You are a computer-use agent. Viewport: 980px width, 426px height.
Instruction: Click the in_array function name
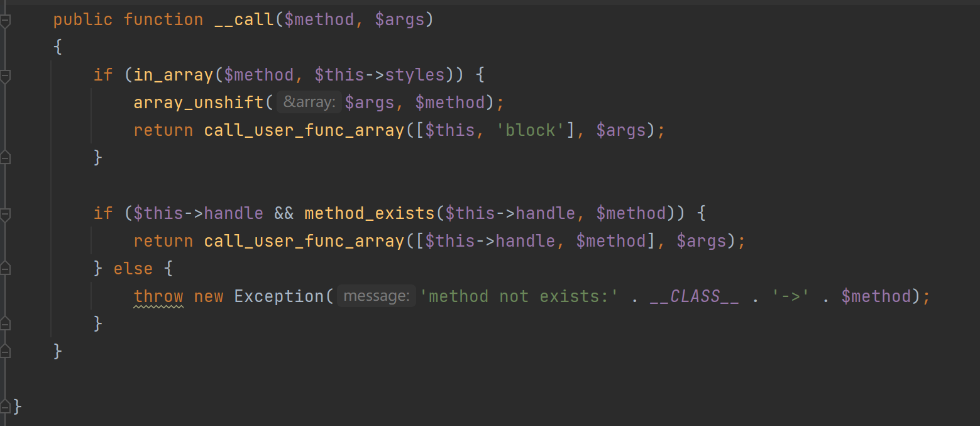click(x=173, y=75)
